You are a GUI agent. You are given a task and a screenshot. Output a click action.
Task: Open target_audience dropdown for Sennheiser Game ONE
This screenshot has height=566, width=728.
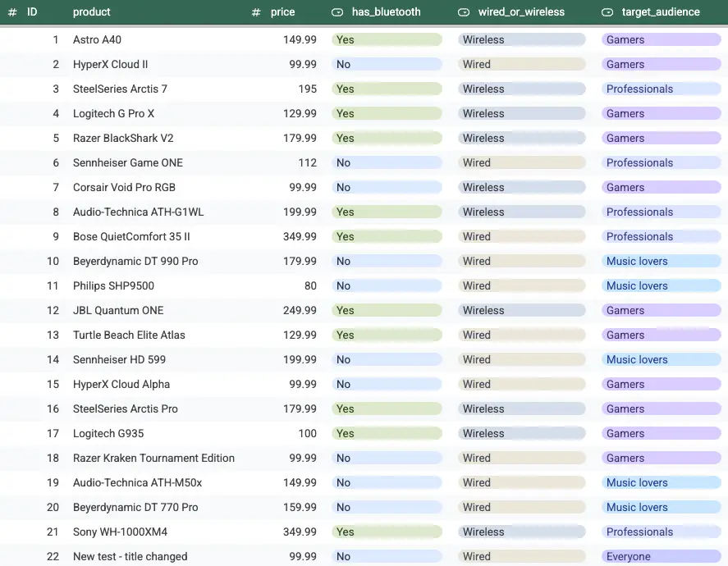point(662,163)
